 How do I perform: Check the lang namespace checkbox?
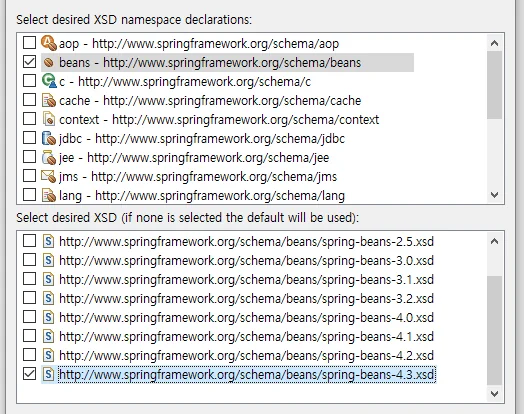[x=29, y=195]
